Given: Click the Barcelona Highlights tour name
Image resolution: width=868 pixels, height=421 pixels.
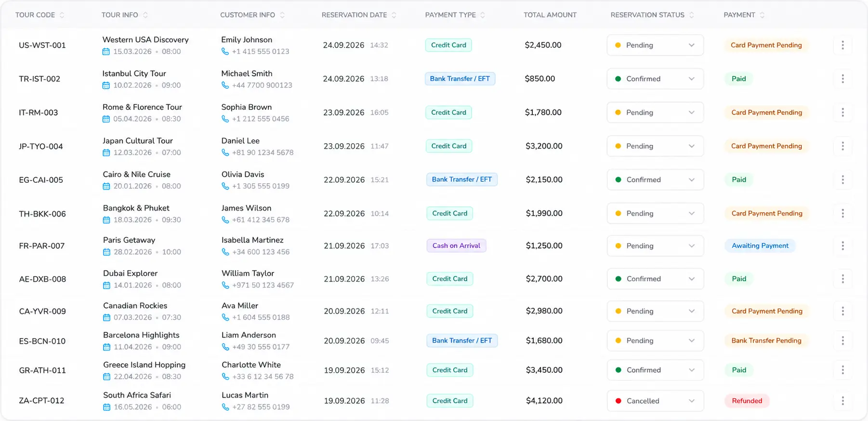Looking at the screenshot, I should click(x=141, y=335).
